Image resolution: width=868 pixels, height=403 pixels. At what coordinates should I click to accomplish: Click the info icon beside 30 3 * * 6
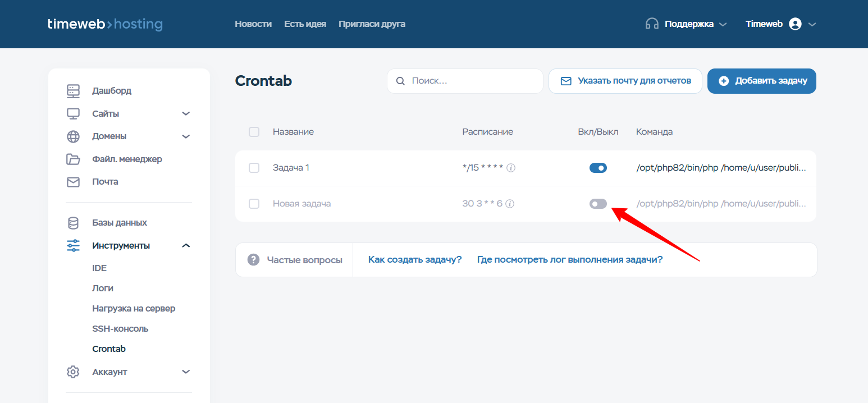[510, 204]
